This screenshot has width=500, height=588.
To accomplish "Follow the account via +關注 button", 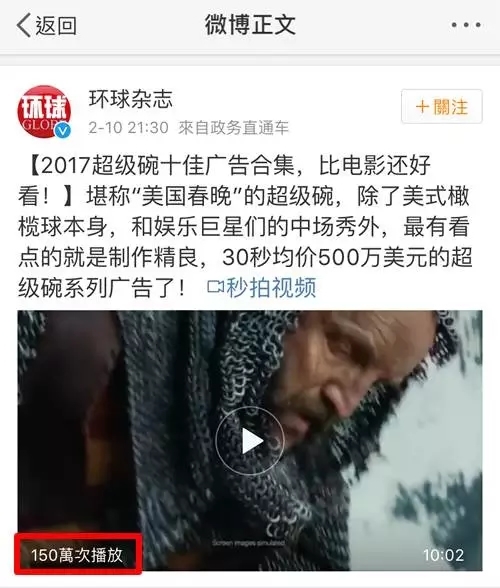I will [x=441, y=106].
